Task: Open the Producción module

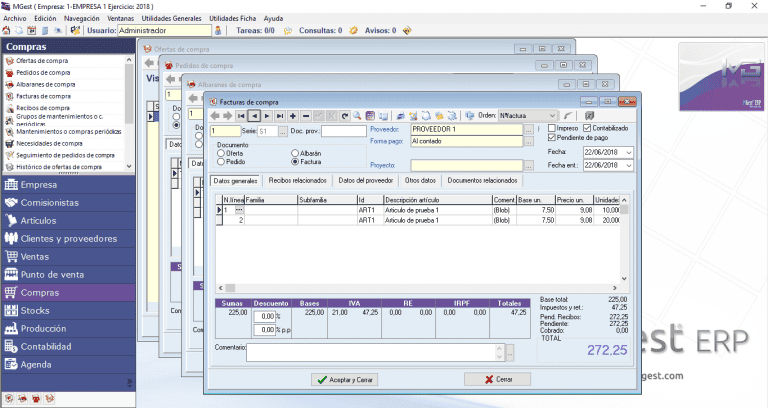Action: pyautogui.click(x=69, y=329)
